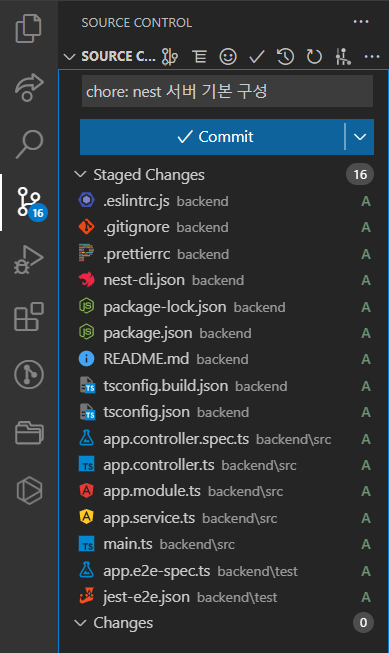Viewport: 389px width, 653px height.
Task: Click the checkmark commit icon in toolbar
Action: coord(257,57)
